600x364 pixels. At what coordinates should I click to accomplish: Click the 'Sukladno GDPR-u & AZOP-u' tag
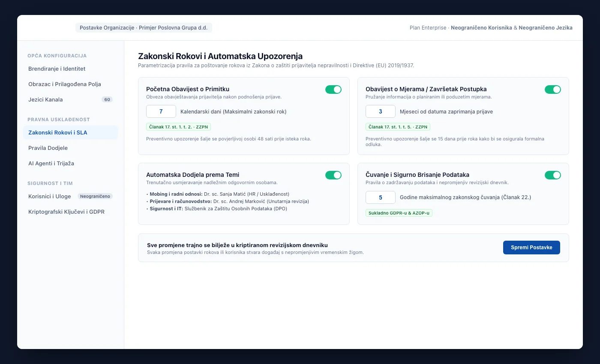pos(399,213)
